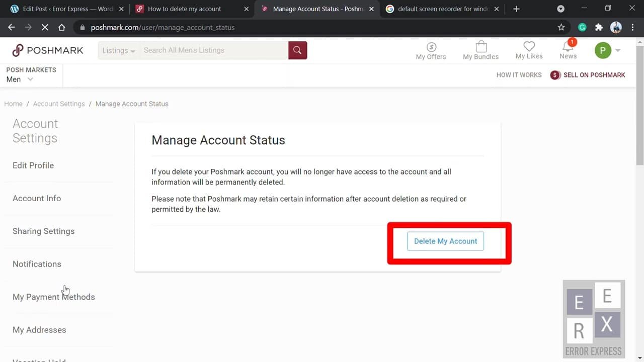Click the search magnifier icon
644x362 pixels.
click(x=297, y=50)
